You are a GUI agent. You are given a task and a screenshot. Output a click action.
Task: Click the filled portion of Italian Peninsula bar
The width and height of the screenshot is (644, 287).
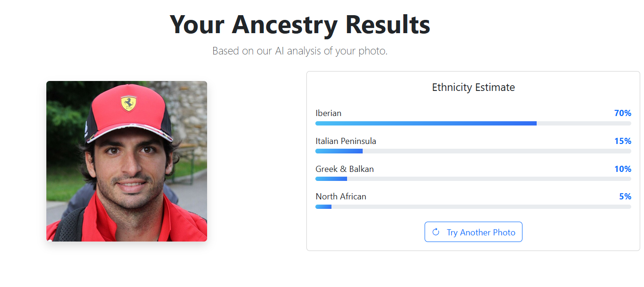coord(339,151)
